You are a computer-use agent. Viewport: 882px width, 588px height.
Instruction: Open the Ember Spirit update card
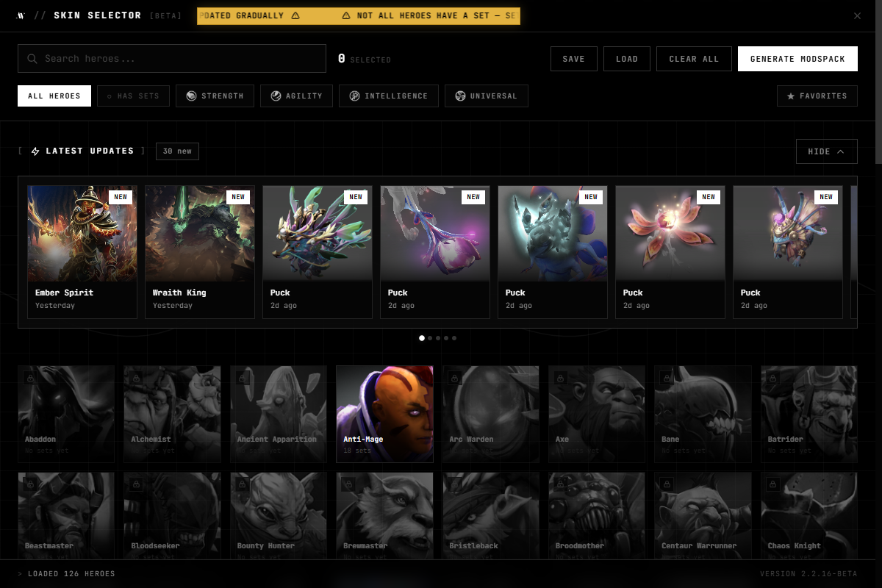[82, 252]
